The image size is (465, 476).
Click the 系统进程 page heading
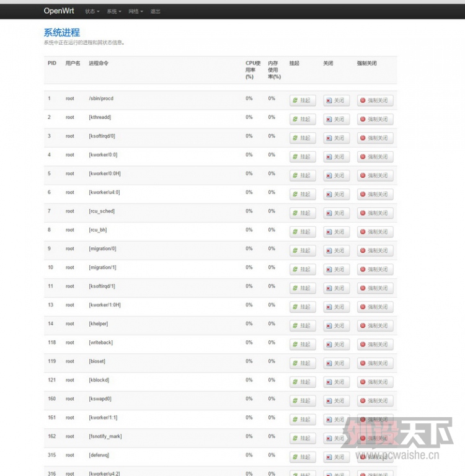point(62,32)
